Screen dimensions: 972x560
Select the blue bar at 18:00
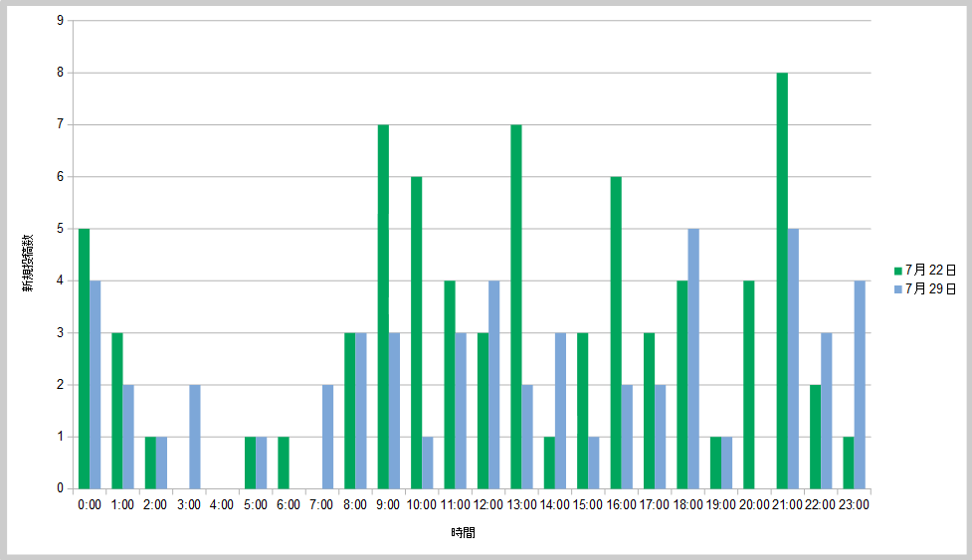click(x=693, y=358)
